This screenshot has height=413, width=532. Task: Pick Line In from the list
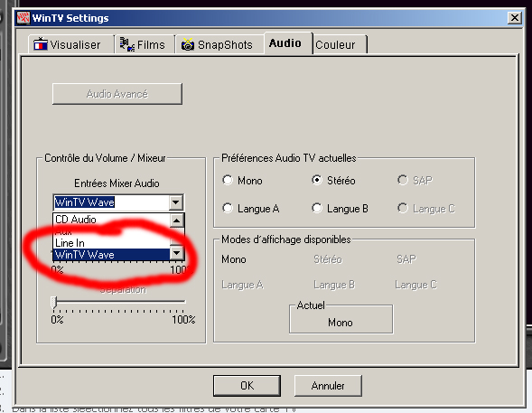(111, 243)
